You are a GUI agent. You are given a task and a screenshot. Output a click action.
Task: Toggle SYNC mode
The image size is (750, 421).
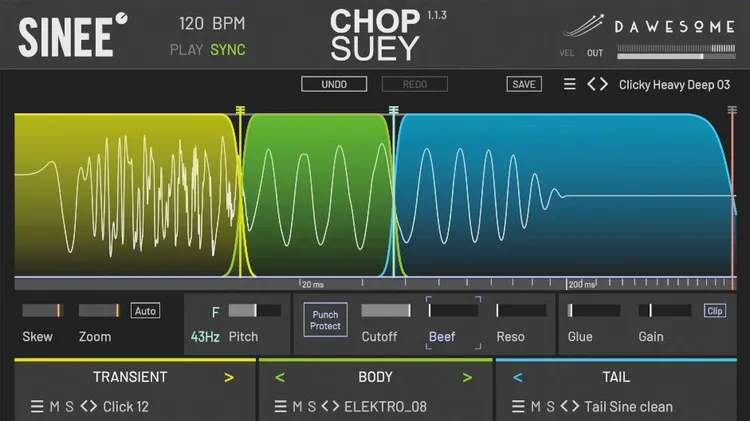pos(228,50)
